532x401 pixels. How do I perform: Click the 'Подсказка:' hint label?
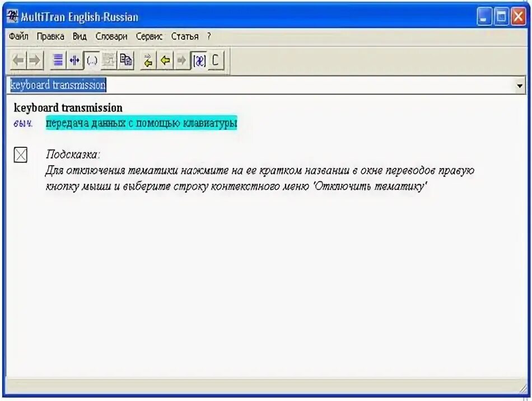pos(73,155)
